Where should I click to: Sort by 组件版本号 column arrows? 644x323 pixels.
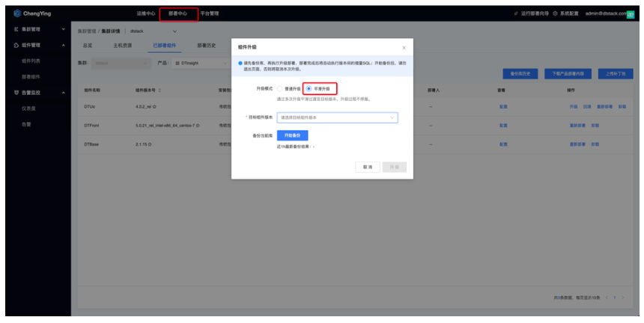(x=160, y=90)
